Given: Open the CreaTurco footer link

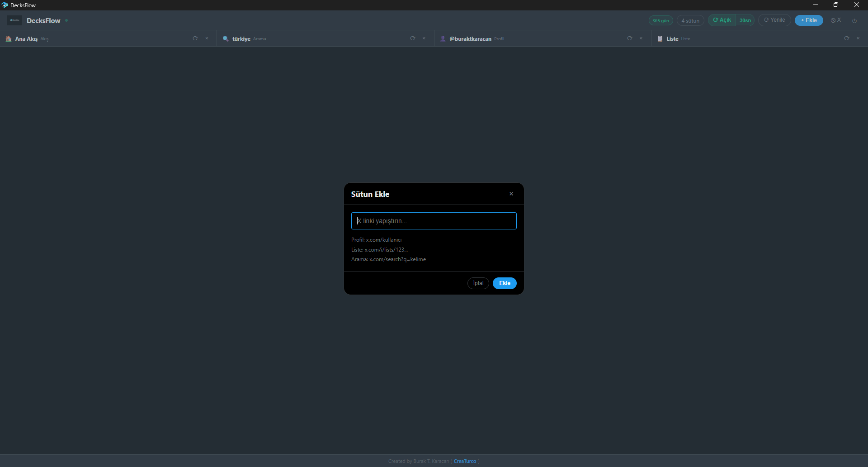Looking at the screenshot, I should (465, 461).
